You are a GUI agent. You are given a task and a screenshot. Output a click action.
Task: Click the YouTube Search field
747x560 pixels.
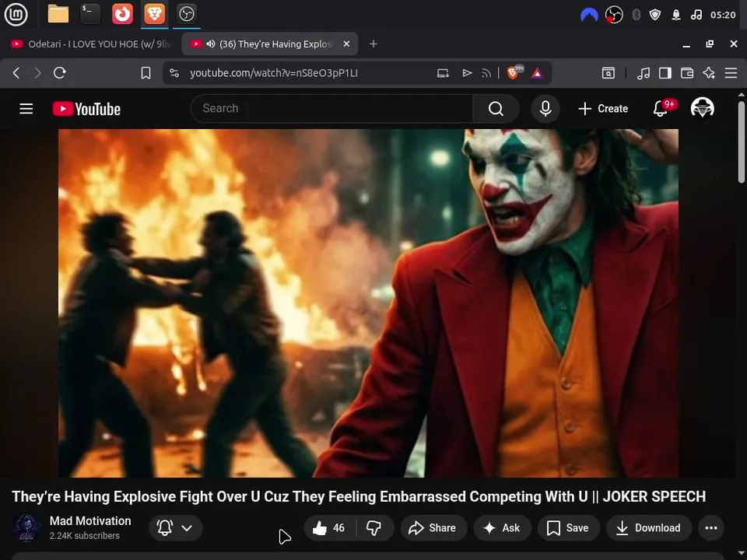331,109
